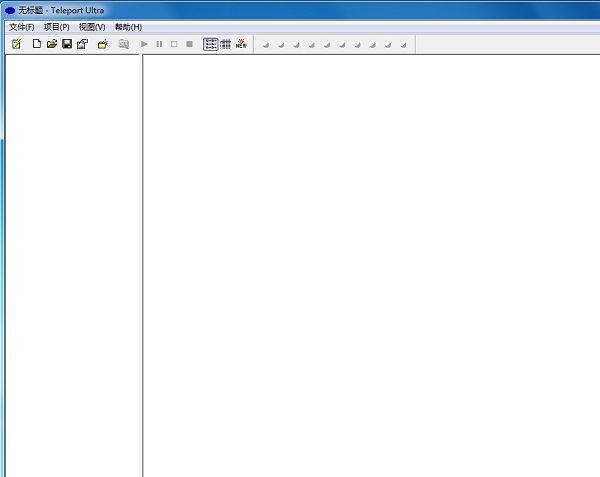
Task: Open the 项目(P) menu
Action: tap(57, 27)
